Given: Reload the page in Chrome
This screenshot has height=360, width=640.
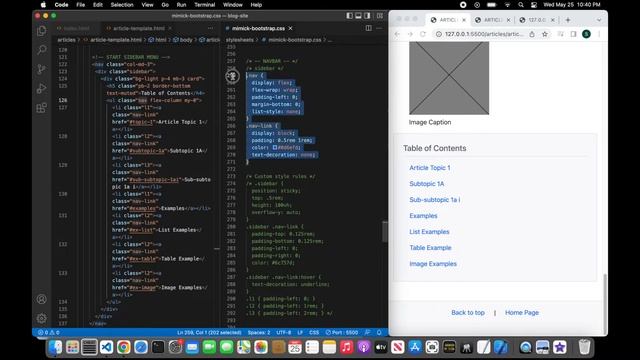Looking at the screenshot, I should click(x=423, y=34).
